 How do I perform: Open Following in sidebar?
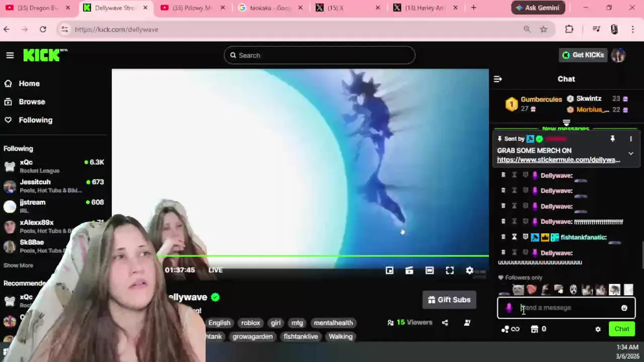pyautogui.click(x=35, y=120)
